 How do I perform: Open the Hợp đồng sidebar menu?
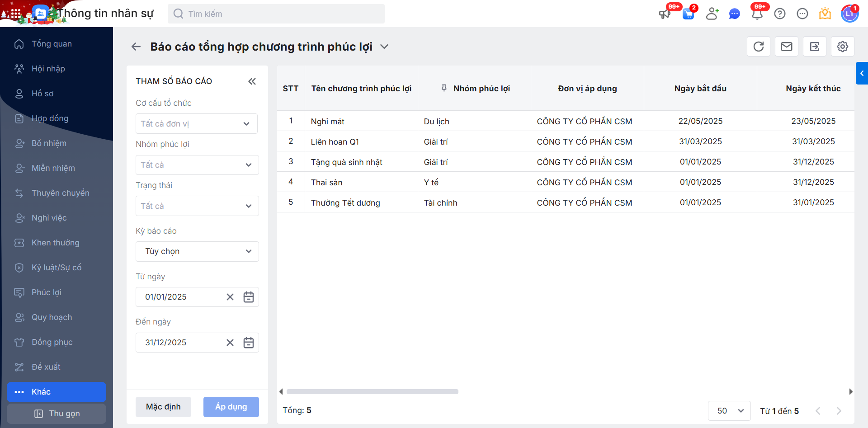50,118
